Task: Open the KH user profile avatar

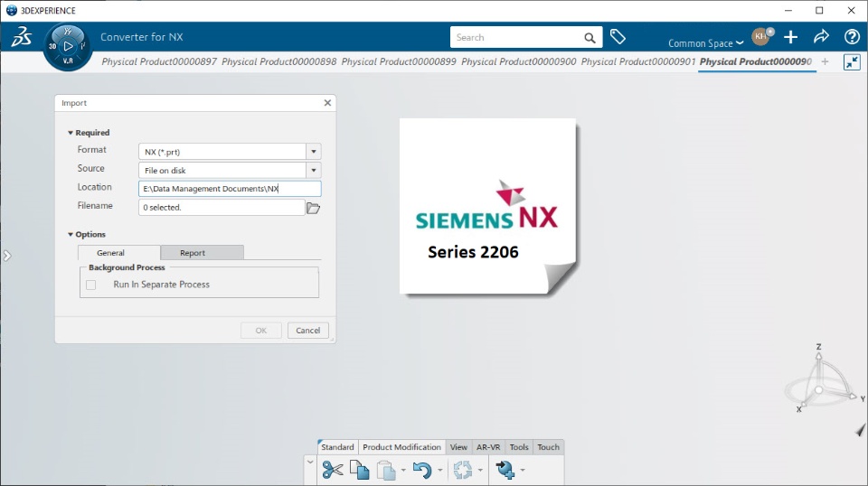Action: (x=761, y=36)
